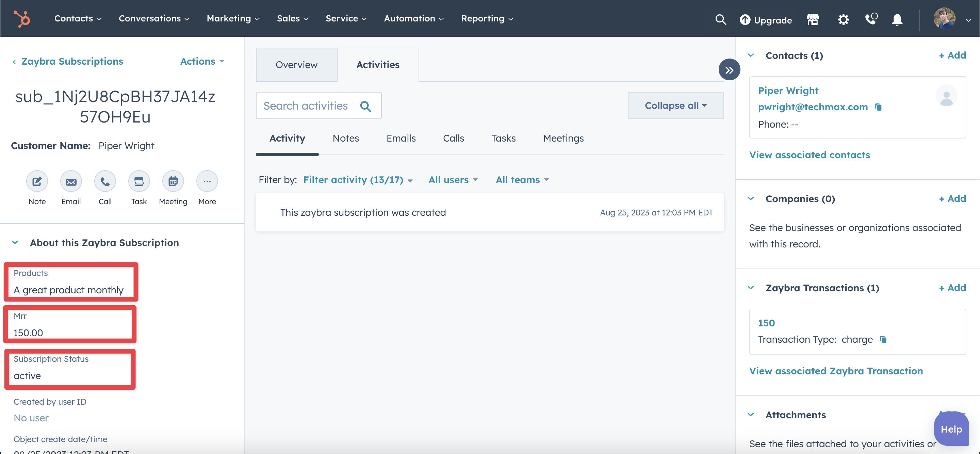This screenshot has height=454, width=980.
Task: Open the Service navigation menu
Action: tap(346, 18)
